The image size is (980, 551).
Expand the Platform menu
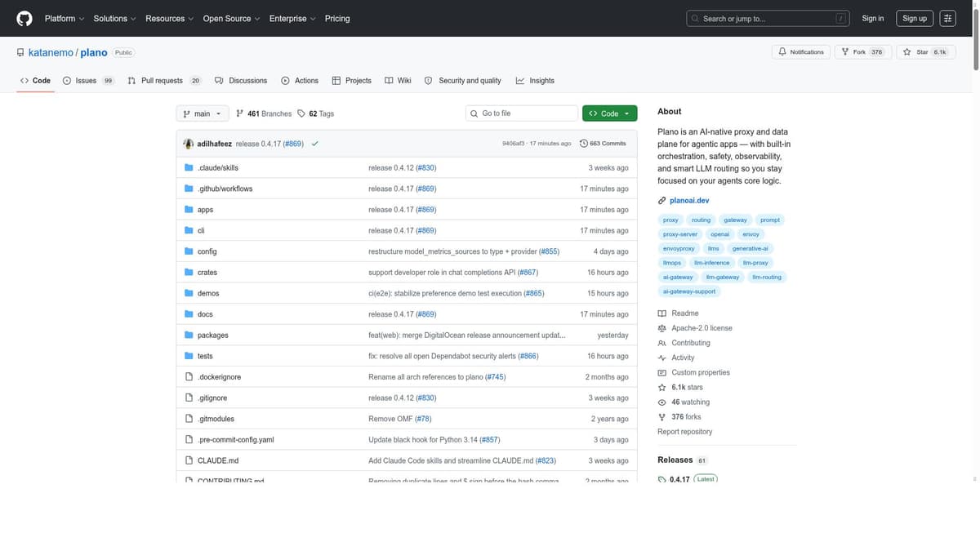point(64,18)
